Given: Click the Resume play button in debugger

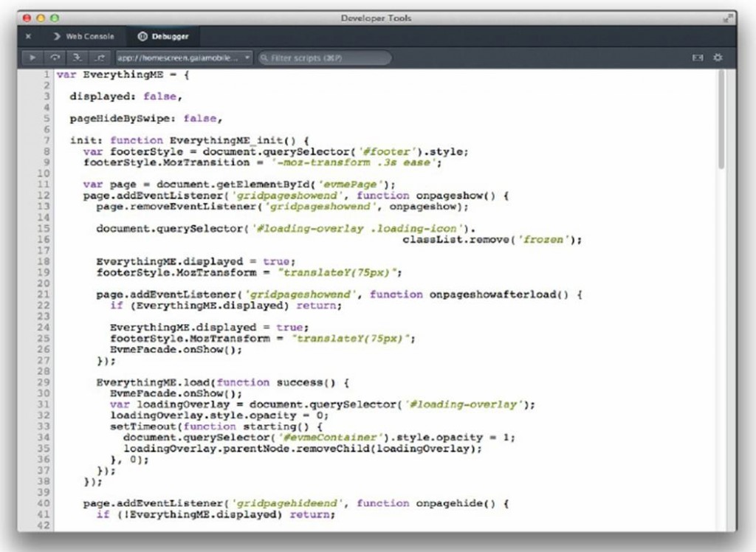Looking at the screenshot, I should click(32, 58).
